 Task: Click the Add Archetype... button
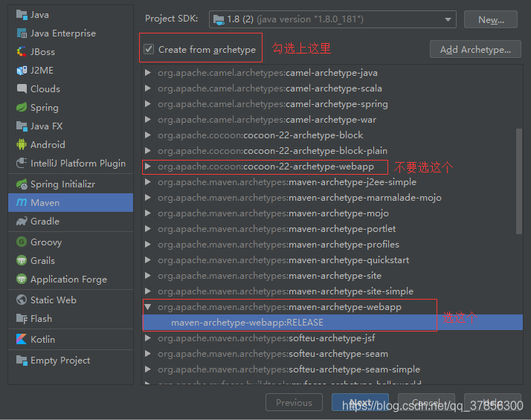point(475,49)
